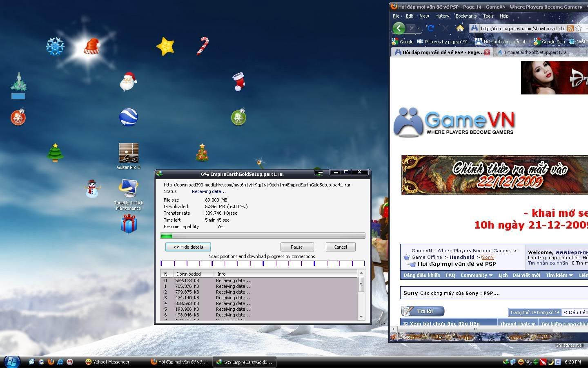Open the red umbrella tray icon
The height and width of the screenshot is (368, 588).
[x=543, y=362]
